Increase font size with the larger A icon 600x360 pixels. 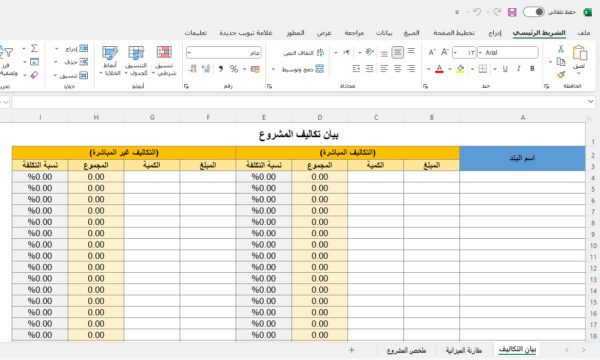pyautogui.click(x=445, y=52)
